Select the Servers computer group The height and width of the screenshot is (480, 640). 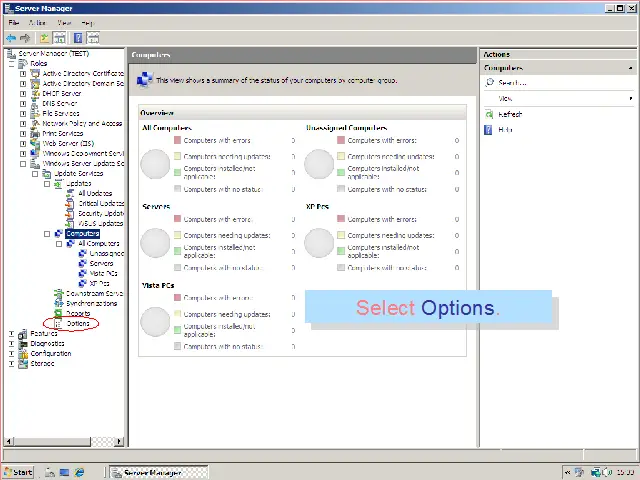click(x=101, y=263)
